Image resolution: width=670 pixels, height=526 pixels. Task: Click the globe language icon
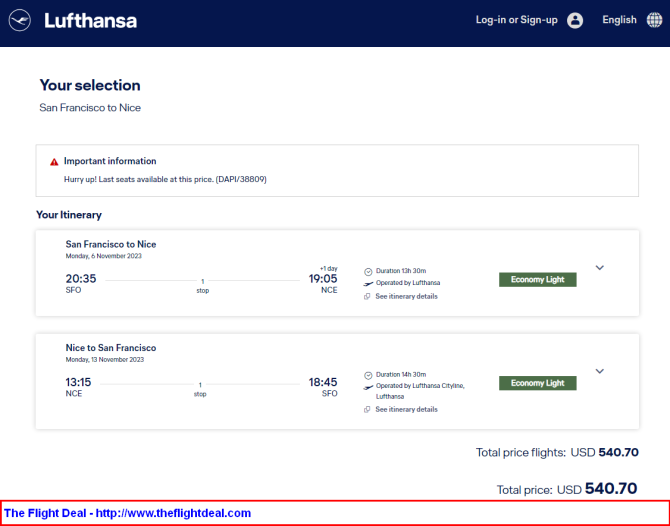654,20
